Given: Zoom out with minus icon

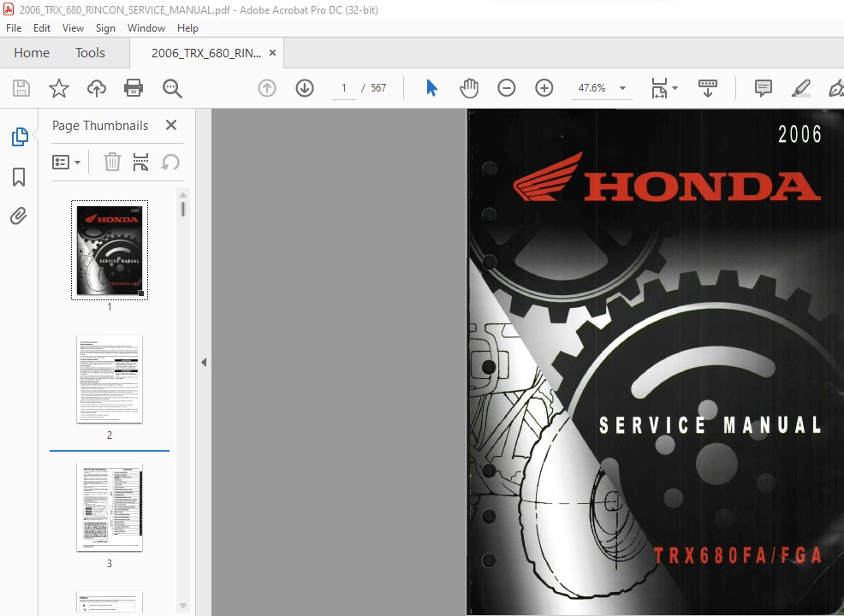Looking at the screenshot, I should pos(507,87).
